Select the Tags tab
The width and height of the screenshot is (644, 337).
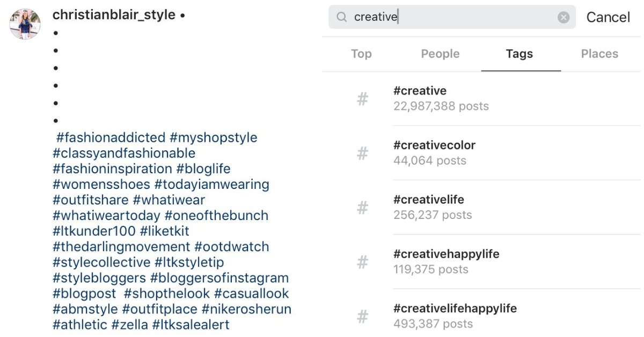pos(519,54)
